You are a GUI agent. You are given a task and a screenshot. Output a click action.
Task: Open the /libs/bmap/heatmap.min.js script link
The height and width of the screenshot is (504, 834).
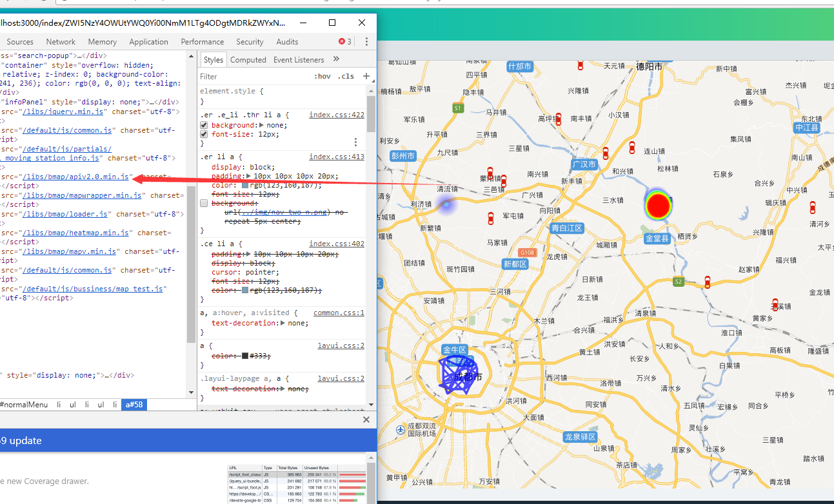tap(77, 233)
